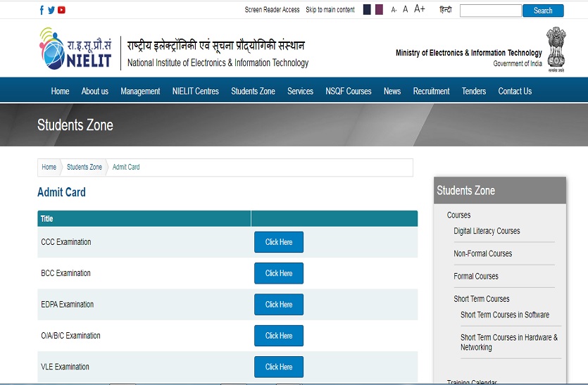Screen dimensions: 588x385
Task: Click the Students Zone sidebar heading
Action: click(465, 191)
